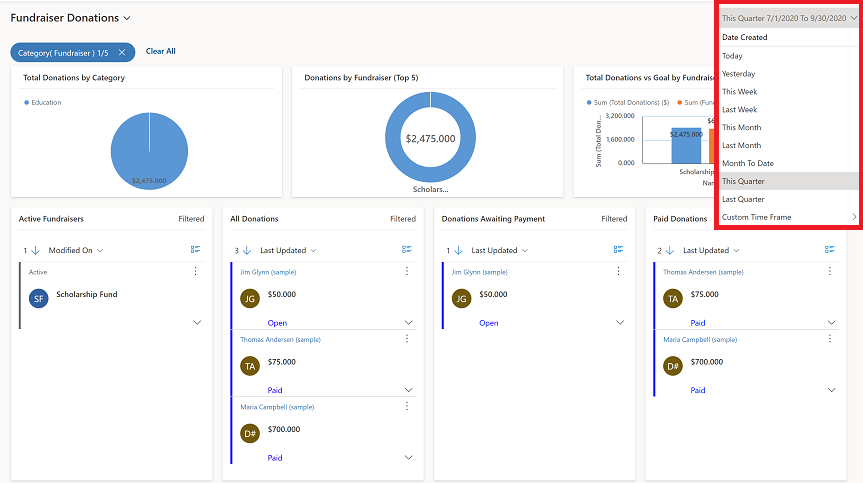Image resolution: width=863 pixels, height=483 pixels.
Task: Click multi-select icon in Paid Donations stream
Action: tap(830, 250)
